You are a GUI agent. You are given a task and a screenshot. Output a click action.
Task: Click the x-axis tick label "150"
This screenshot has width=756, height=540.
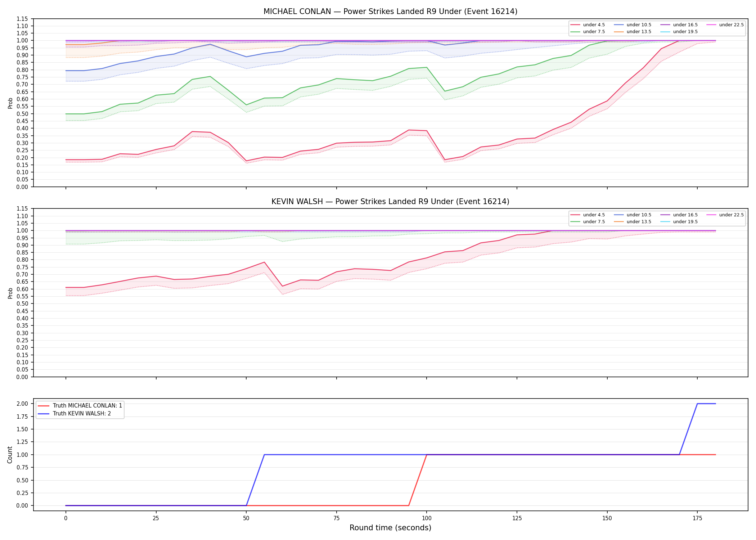pos(607,518)
